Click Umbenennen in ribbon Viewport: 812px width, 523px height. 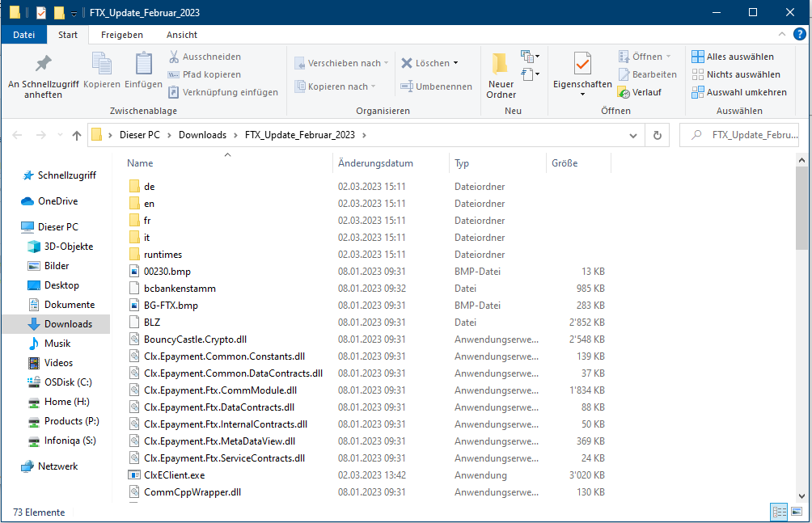pos(436,86)
